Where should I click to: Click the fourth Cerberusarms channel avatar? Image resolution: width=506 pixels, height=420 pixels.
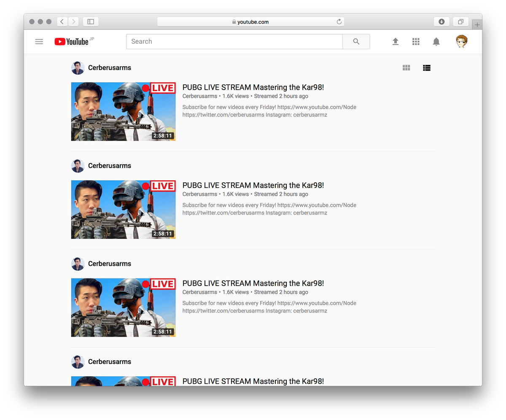pos(78,361)
